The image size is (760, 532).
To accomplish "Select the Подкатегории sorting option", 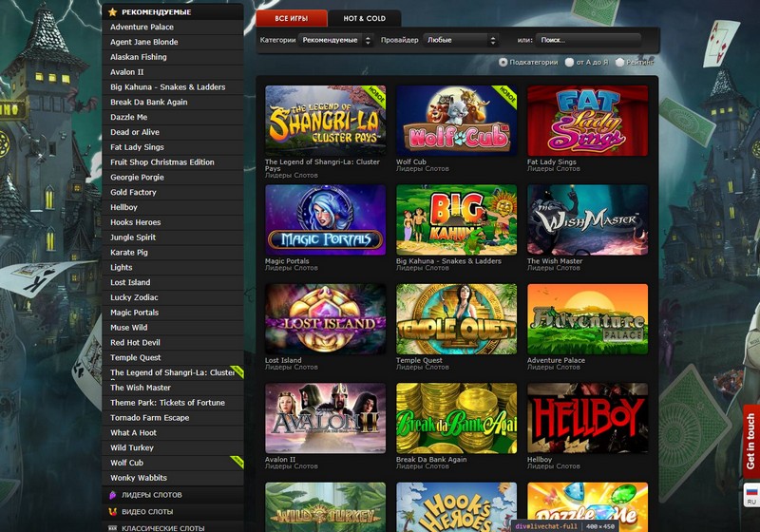I will (503, 62).
